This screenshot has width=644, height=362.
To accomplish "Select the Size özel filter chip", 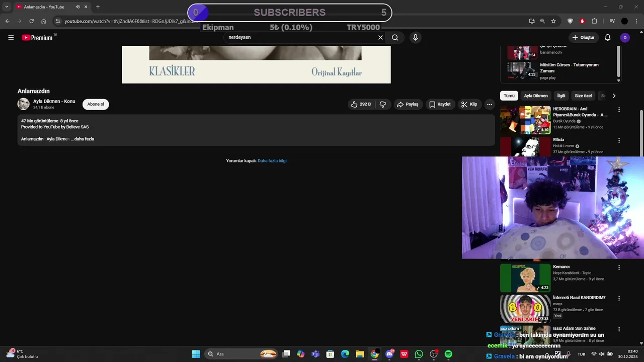I will click(x=583, y=96).
